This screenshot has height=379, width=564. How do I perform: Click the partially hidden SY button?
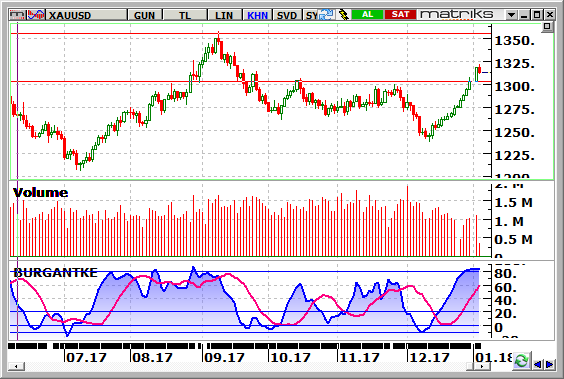coord(310,15)
